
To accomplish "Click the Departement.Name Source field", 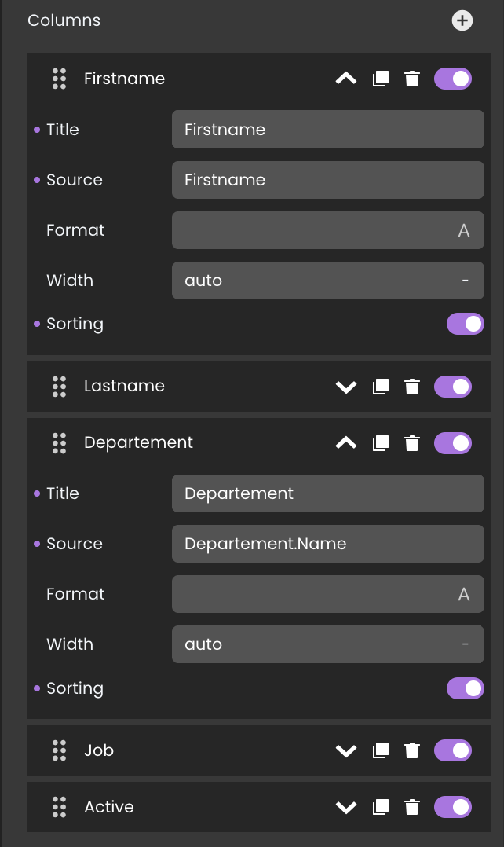I will [327, 544].
